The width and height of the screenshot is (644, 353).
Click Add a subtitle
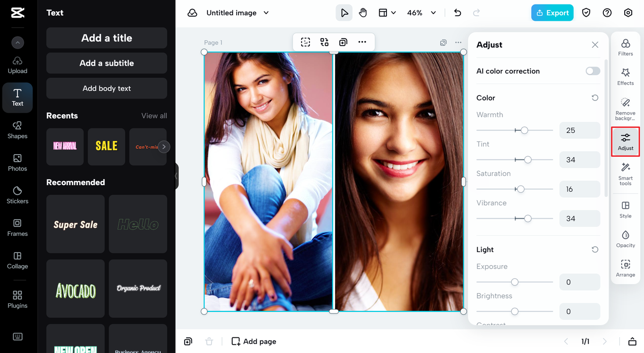[106, 63]
